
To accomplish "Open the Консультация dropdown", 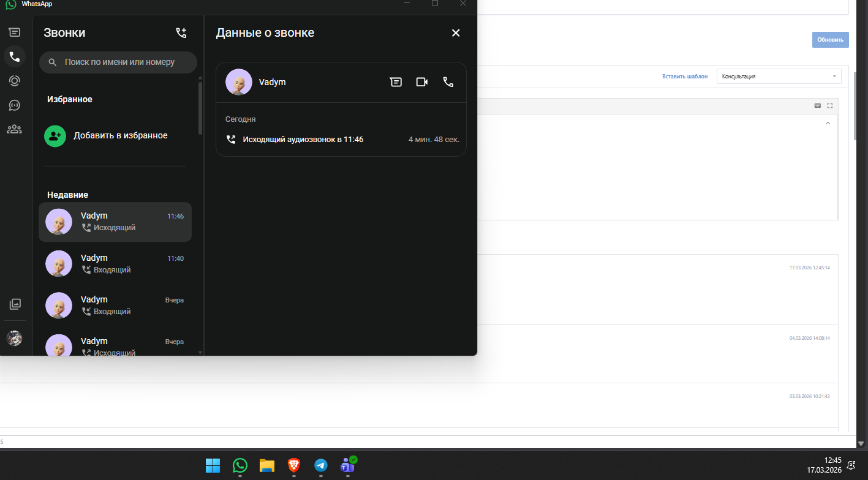I will (779, 77).
